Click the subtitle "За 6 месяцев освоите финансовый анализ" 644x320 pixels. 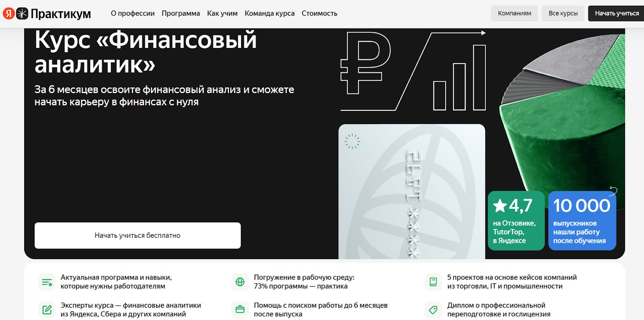tap(164, 96)
